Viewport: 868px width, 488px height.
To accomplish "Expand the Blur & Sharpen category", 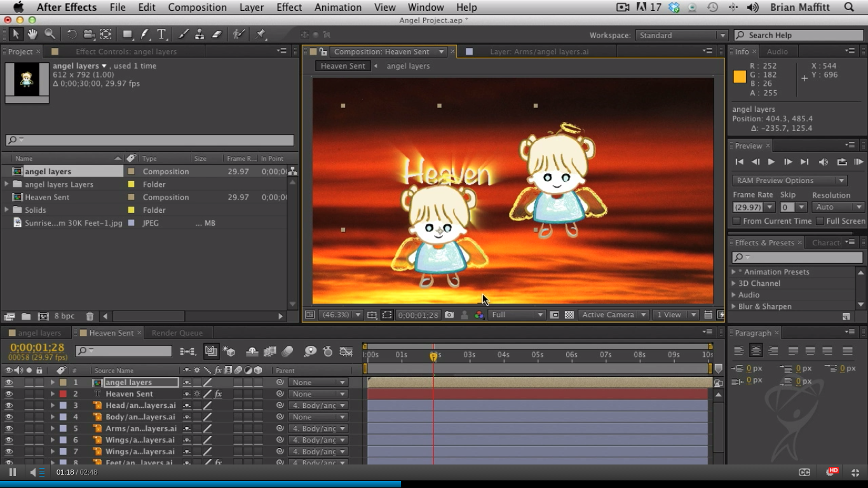I will coord(734,306).
